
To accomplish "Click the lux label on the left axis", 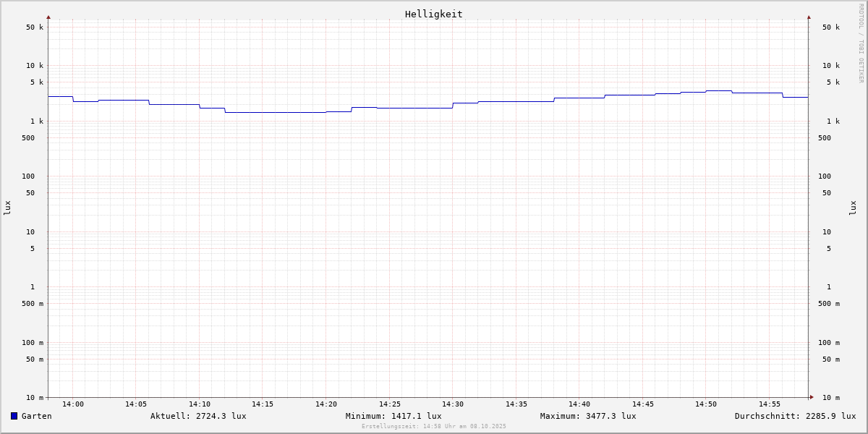I will [7, 208].
